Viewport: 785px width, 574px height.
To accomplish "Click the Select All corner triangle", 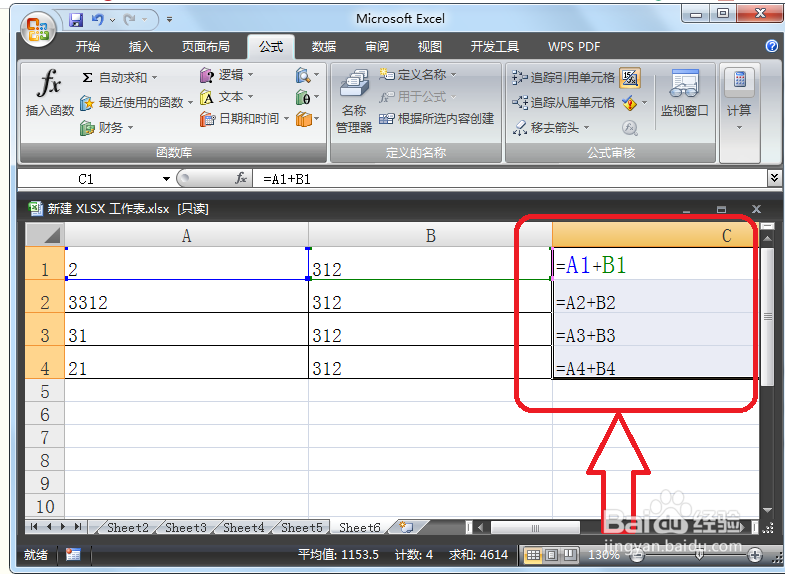I will [45, 235].
